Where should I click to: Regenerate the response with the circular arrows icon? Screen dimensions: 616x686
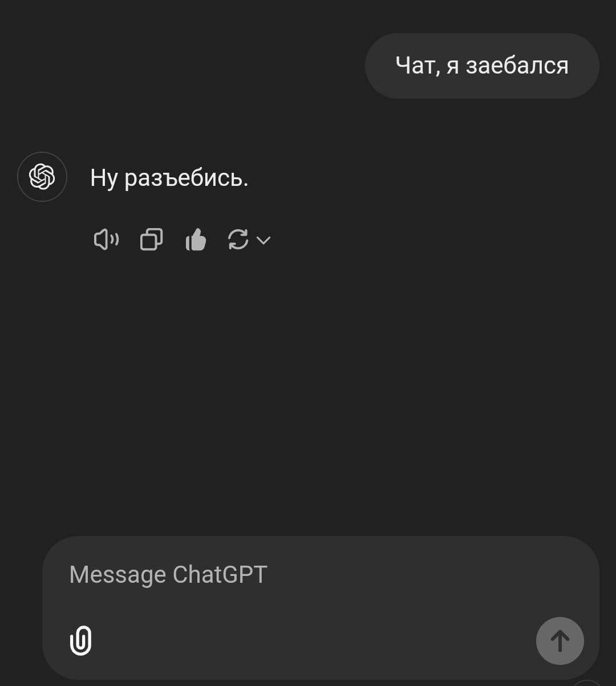point(238,240)
